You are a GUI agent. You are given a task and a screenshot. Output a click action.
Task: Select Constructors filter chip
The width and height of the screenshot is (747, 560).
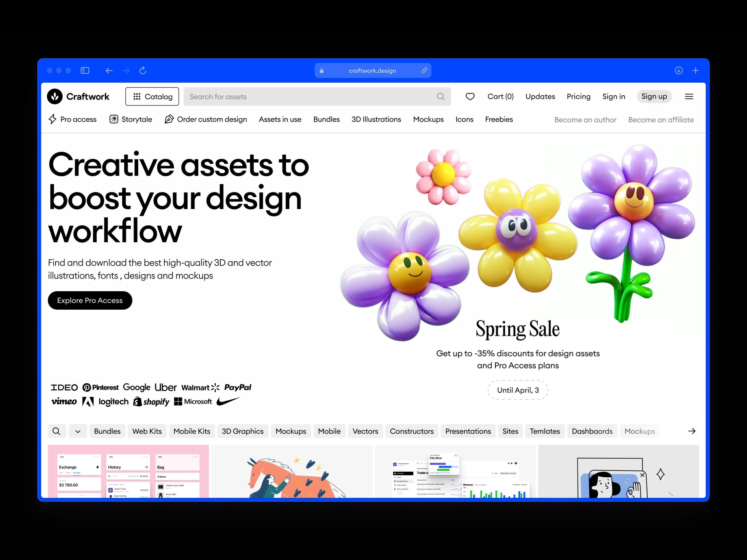click(x=412, y=431)
